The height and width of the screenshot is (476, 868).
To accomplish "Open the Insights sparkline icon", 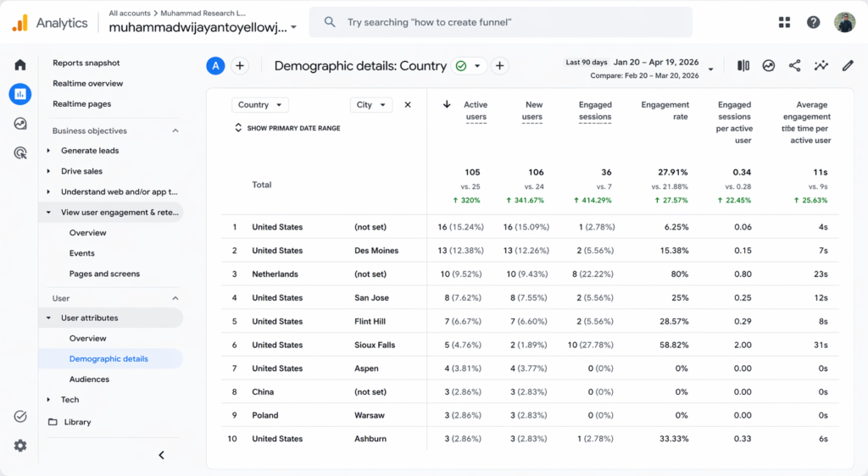I will (x=821, y=66).
